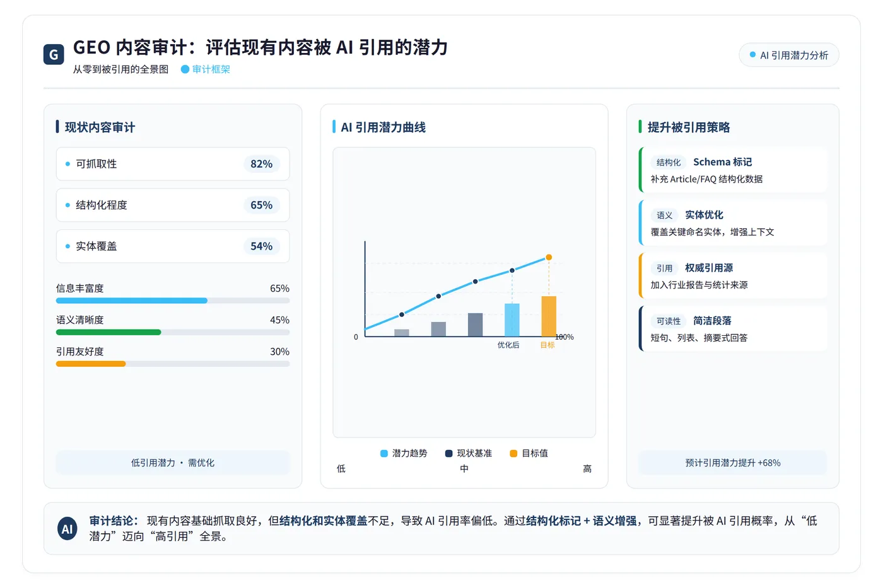Click the 审计框架 tag link
Image resolution: width=883 pixels, height=588 pixels.
click(x=206, y=69)
